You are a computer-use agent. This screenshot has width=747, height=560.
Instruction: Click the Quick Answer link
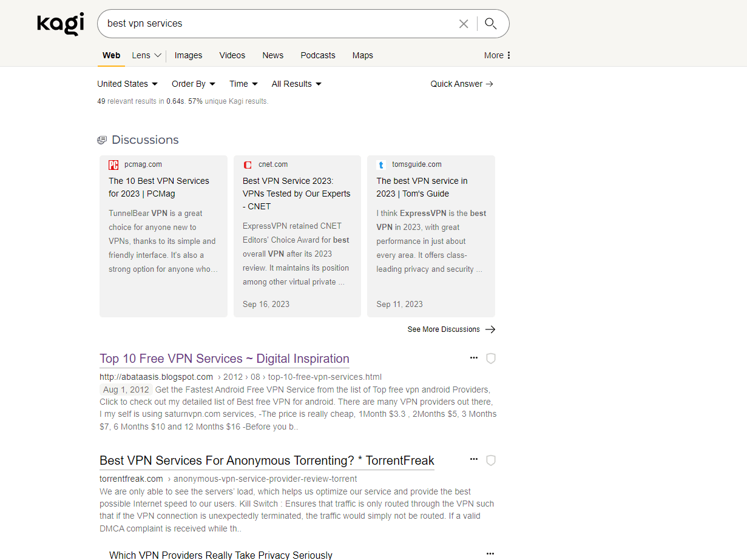[x=462, y=84]
